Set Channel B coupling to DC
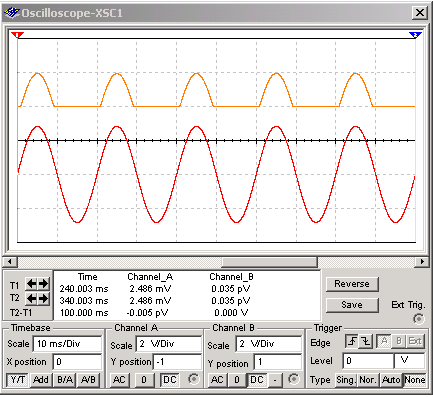 pyautogui.click(x=256, y=380)
